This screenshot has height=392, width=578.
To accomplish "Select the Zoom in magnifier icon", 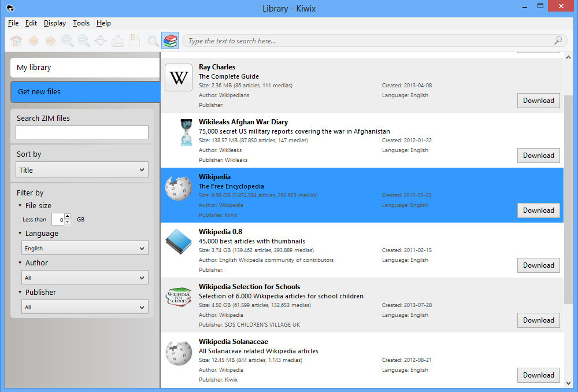I will click(68, 40).
